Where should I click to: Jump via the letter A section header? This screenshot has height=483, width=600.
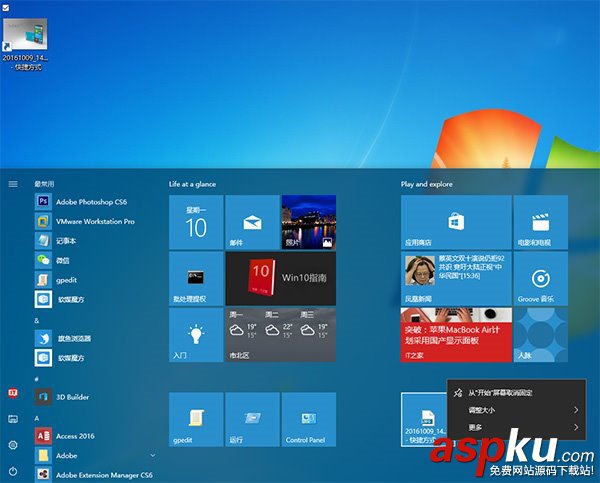(x=37, y=418)
